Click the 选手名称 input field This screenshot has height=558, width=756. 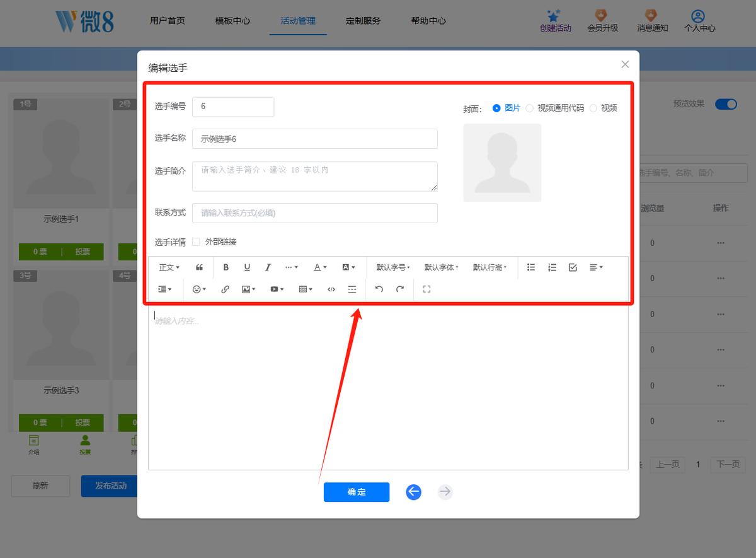coord(315,139)
